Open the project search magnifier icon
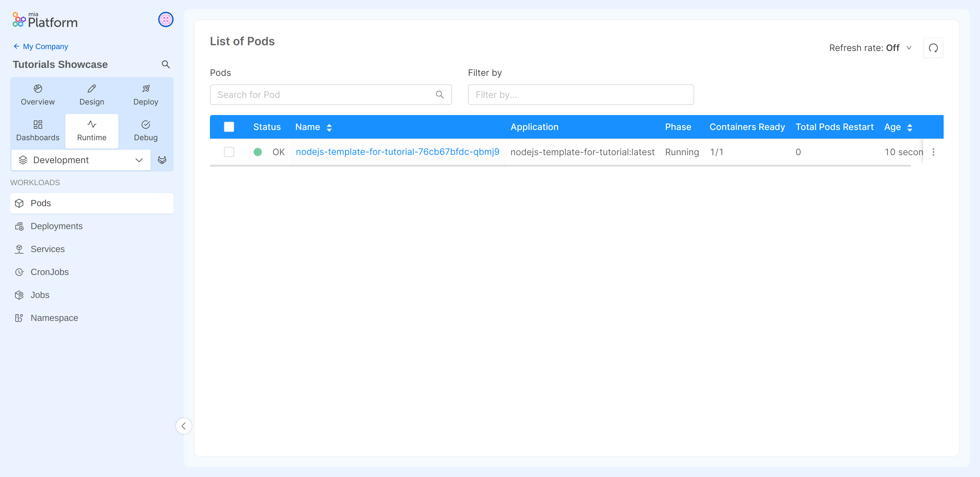Image resolution: width=980 pixels, height=477 pixels. coord(166,64)
